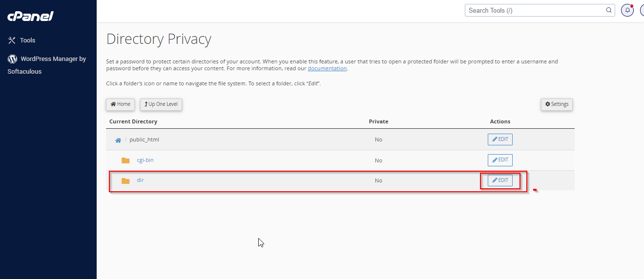The image size is (644, 279).
Task: Click the home icon in the directory path
Action: click(118, 140)
